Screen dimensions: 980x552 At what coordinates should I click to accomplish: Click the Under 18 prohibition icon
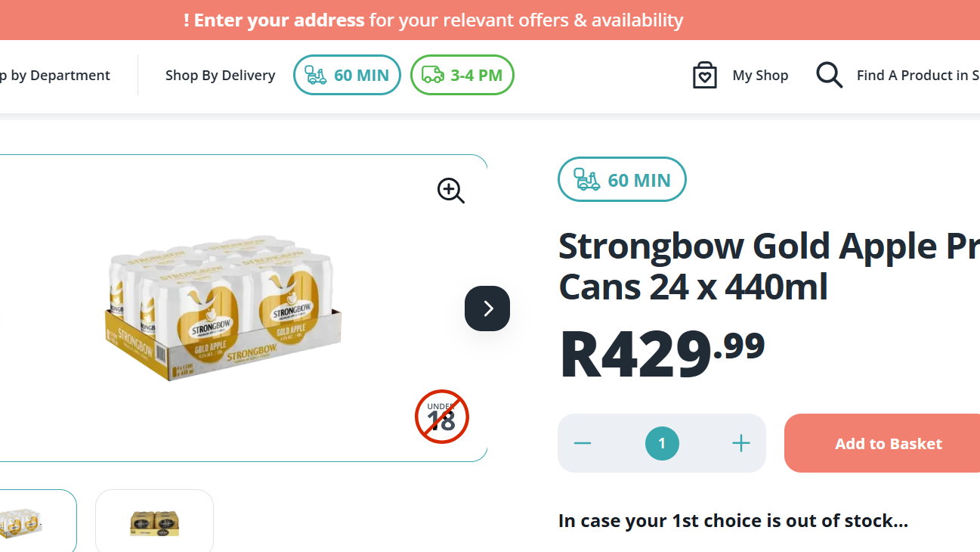coord(441,417)
